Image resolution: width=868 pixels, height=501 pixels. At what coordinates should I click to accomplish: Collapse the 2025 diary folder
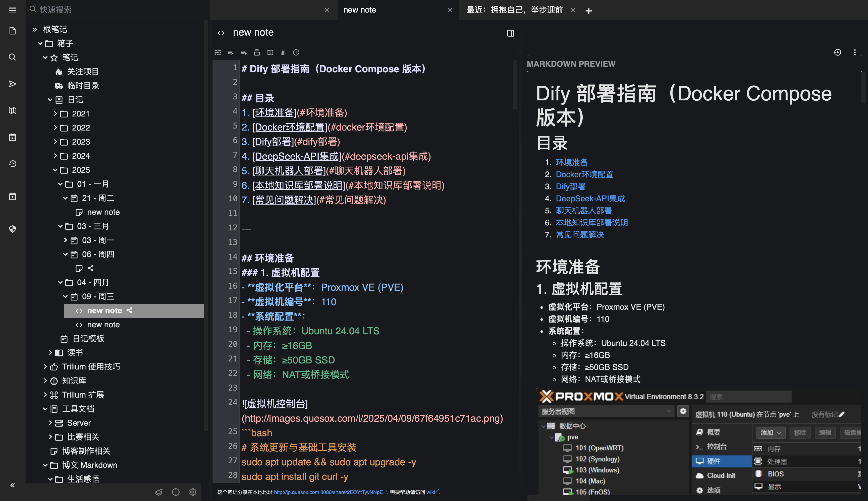pyautogui.click(x=55, y=170)
